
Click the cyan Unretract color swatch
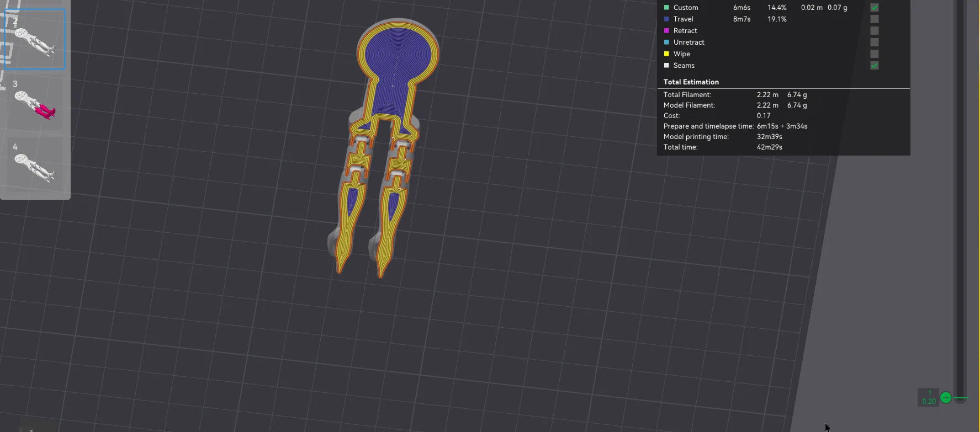(x=666, y=42)
